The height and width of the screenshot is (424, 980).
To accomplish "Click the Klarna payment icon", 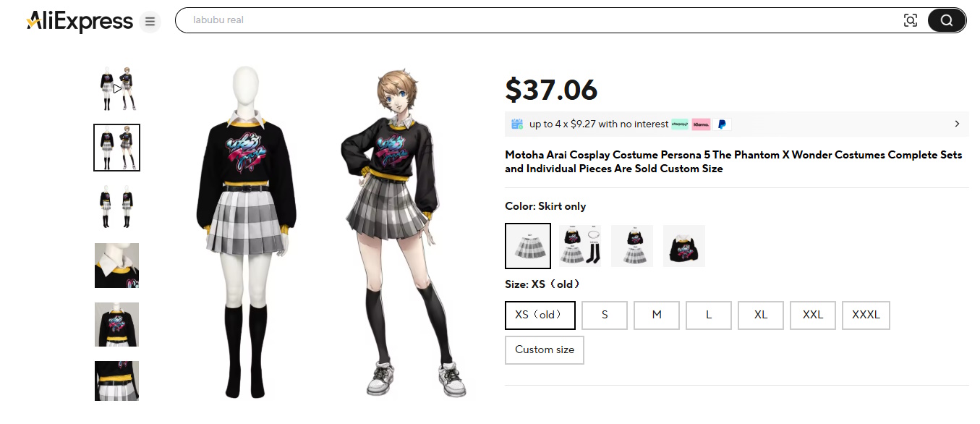I will coord(701,124).
